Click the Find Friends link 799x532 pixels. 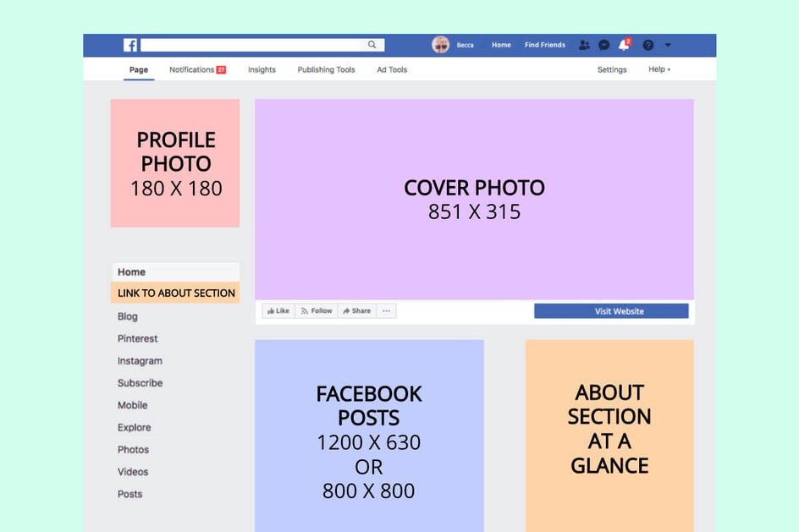tap(544, 45)
